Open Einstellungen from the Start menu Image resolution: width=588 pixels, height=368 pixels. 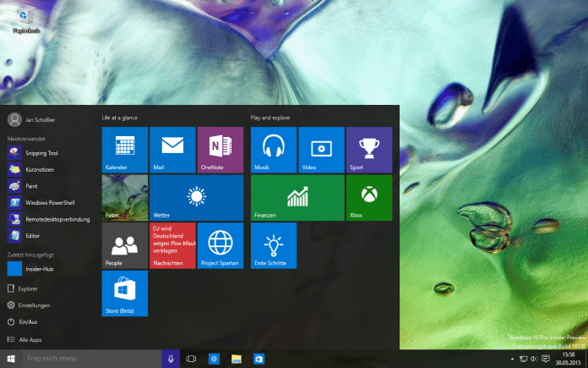coord(34,305)
